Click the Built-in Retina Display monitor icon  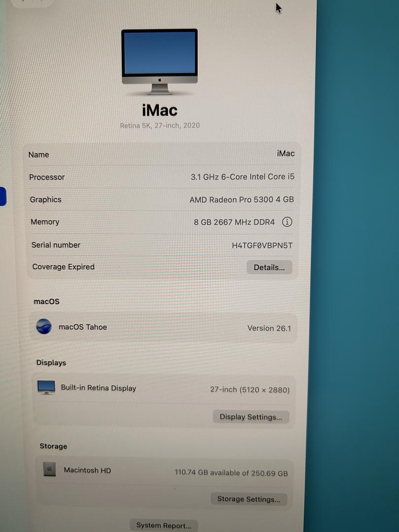[46, 387]
